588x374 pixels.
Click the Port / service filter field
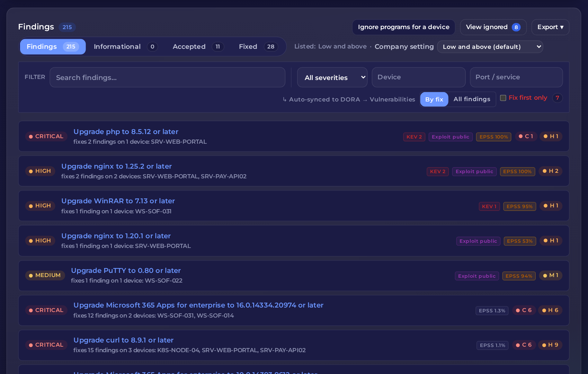click(x=516, y=77)
